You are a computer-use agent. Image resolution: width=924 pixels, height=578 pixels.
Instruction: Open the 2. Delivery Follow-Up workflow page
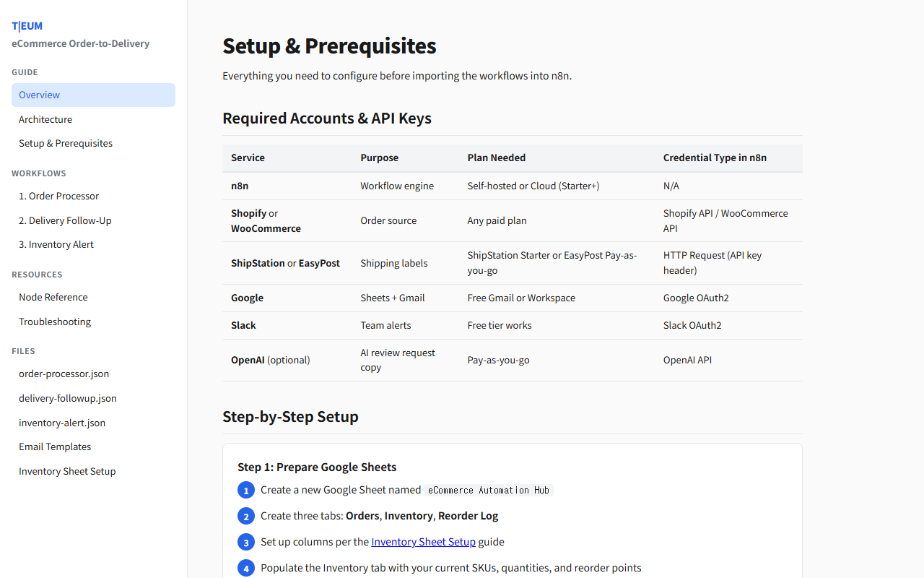pyautogui.click(x=65, y=220)
